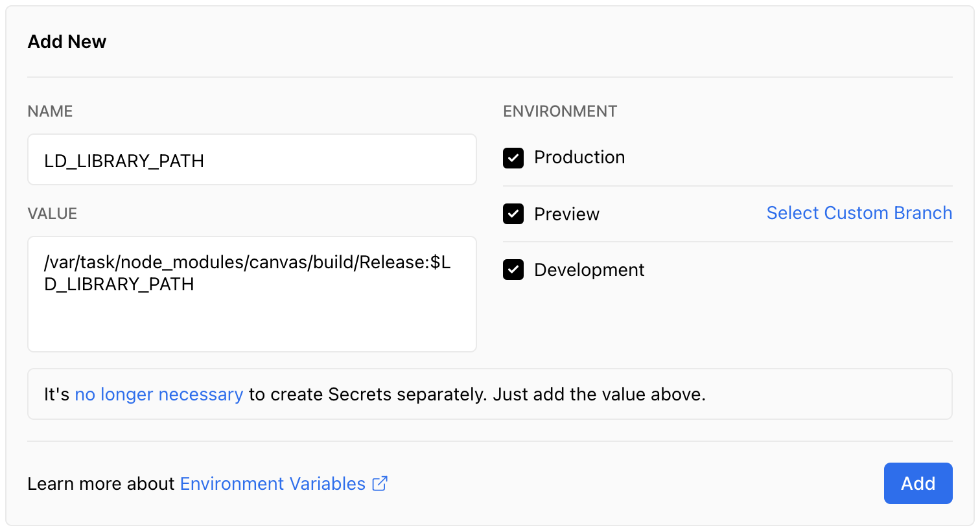Click the ENVIRONMENT section label
Image resolution: width=980 pixels, height=530 pixels.
(560, 111)
